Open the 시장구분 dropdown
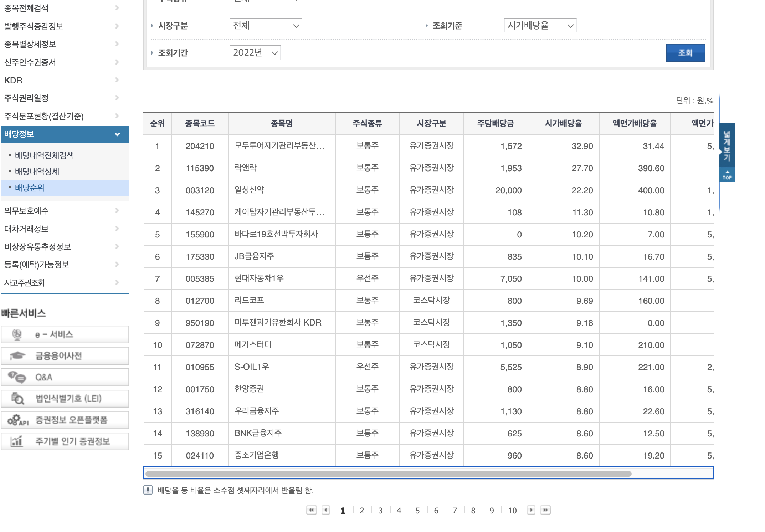Screen dimensions: 765x532 pyautogui.click(x=266, y=26)
